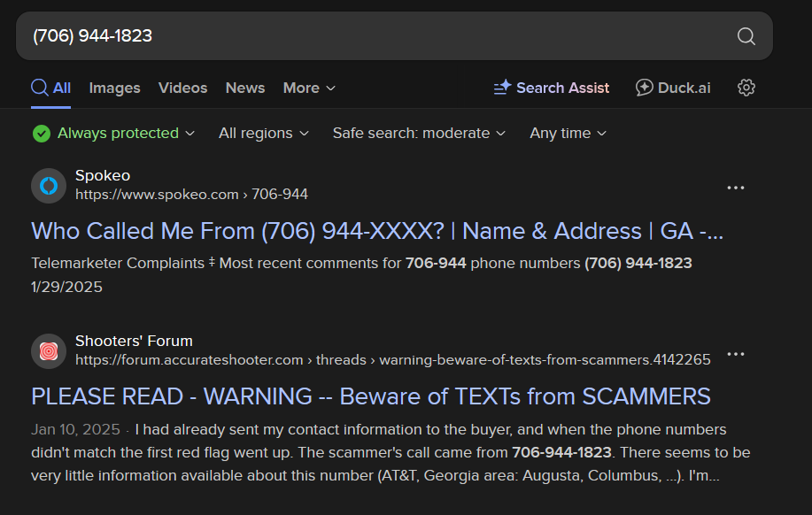Click the forum.accurateshooter.com URL link
Viewport: 812px width, 515px height.
392,360
